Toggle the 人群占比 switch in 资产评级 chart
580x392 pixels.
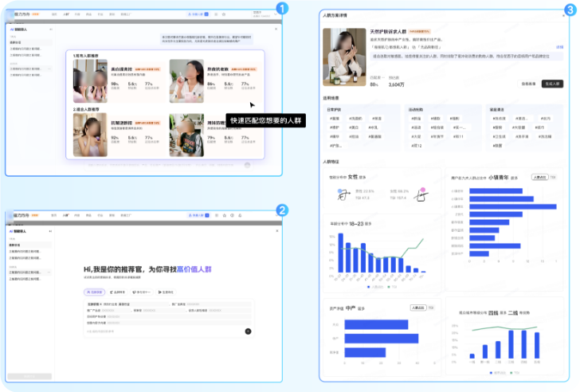pyautogui.click(x=417, y=308)
